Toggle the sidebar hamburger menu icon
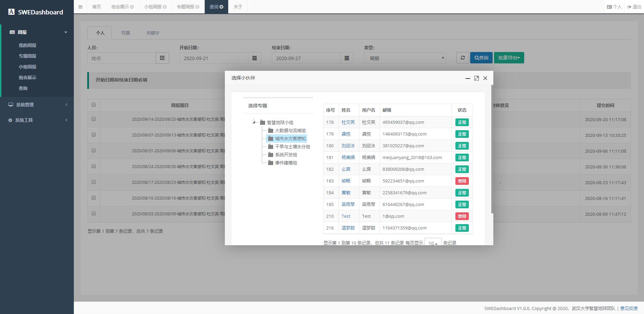Image resolution: width=644 pixels, height=314 pixels. coord(80,7)
